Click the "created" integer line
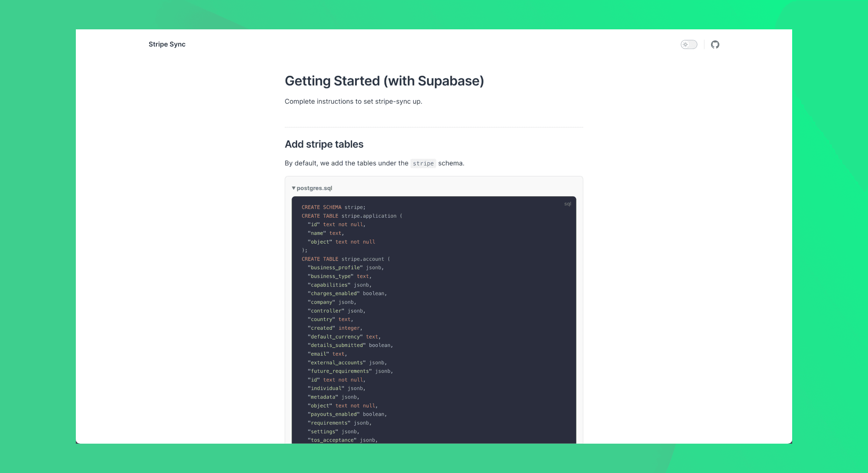Image resolution: width=868 pixels, height=473 pixels. [335, 328]
